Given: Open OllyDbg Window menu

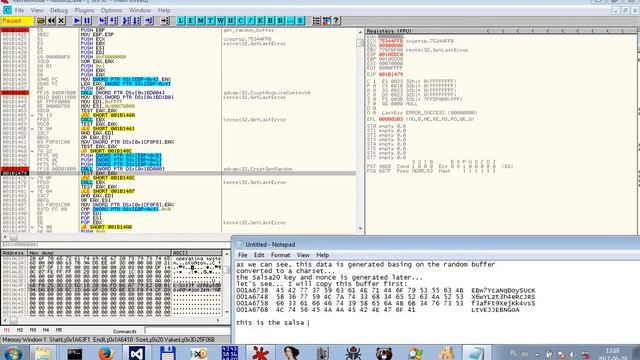Looking at the screenshot, I should 140,10.
